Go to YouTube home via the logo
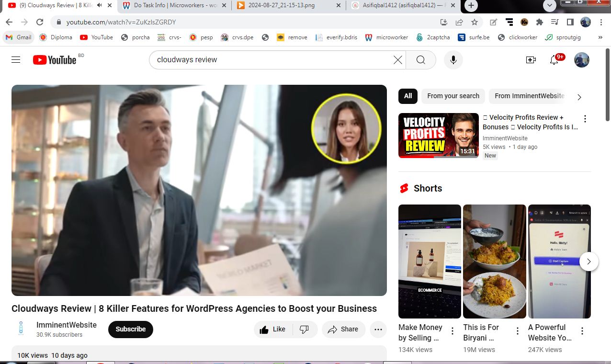The height and width of the screenshot is (364, 611). (55, 60)
